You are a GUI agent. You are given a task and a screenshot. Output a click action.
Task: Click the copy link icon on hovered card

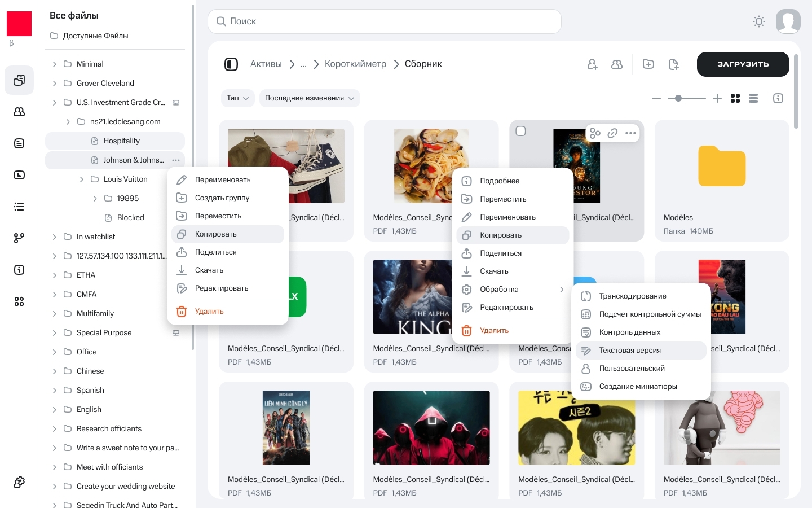[612, 133]
